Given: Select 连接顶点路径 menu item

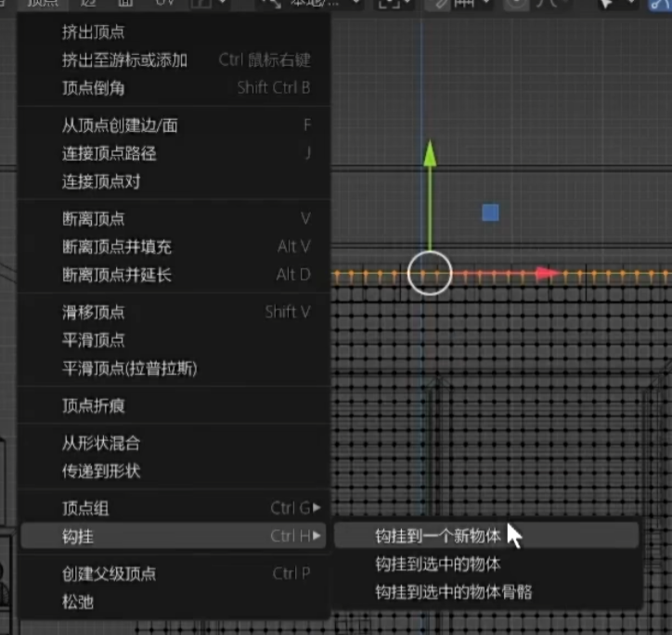Looking at the screenshot, I should (x=109, y=153).
